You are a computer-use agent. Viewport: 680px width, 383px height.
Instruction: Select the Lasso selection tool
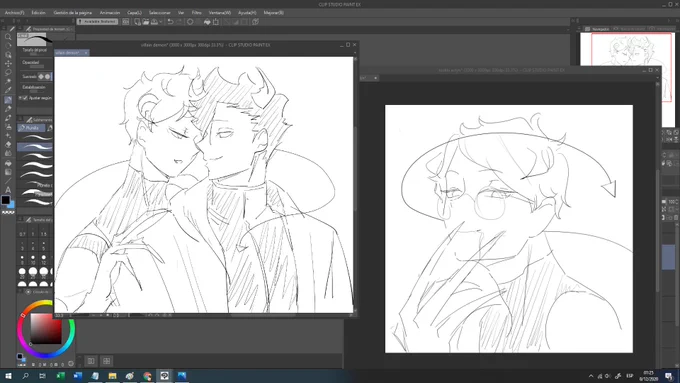tap(8, 72)
